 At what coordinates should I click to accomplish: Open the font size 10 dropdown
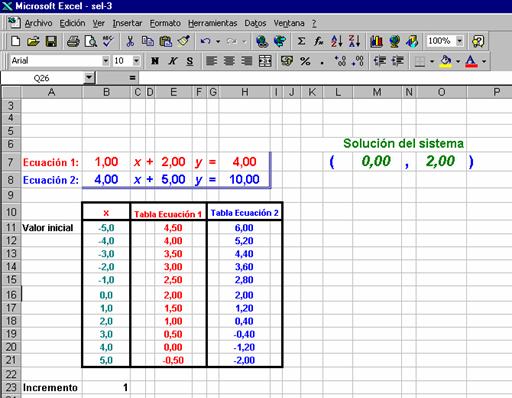[136, 61]
